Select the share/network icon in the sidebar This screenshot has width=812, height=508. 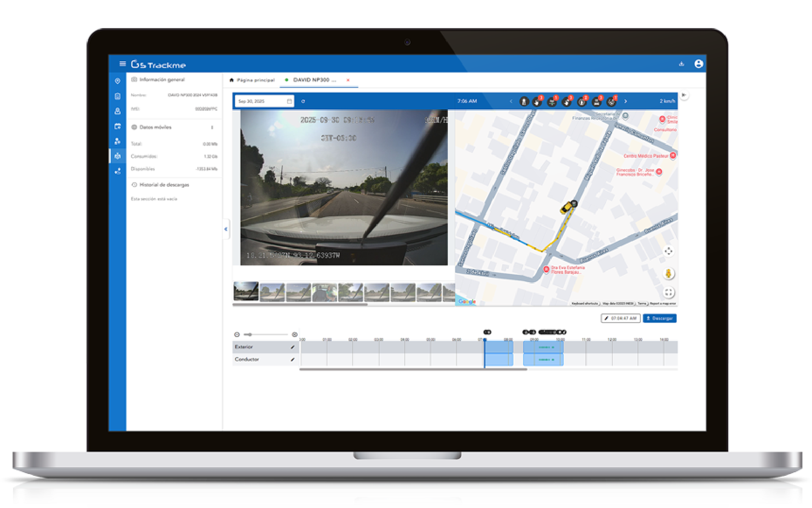coord(117,171)
